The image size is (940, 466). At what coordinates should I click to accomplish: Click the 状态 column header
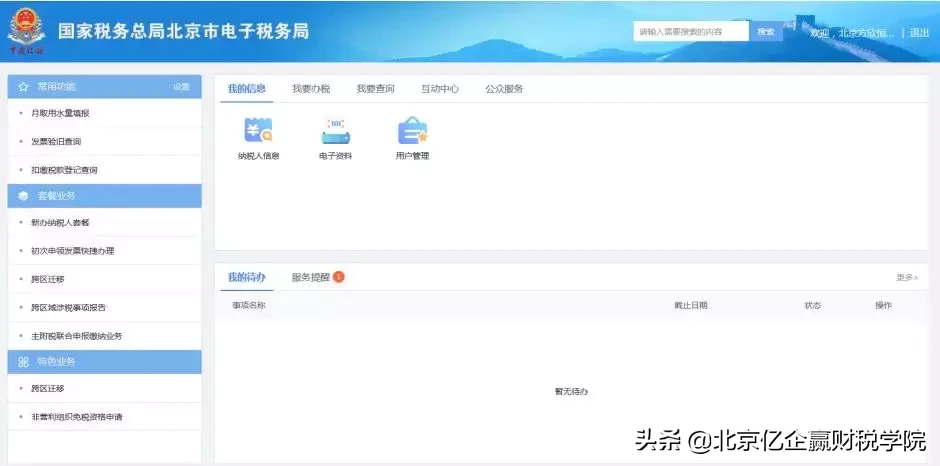812,305
